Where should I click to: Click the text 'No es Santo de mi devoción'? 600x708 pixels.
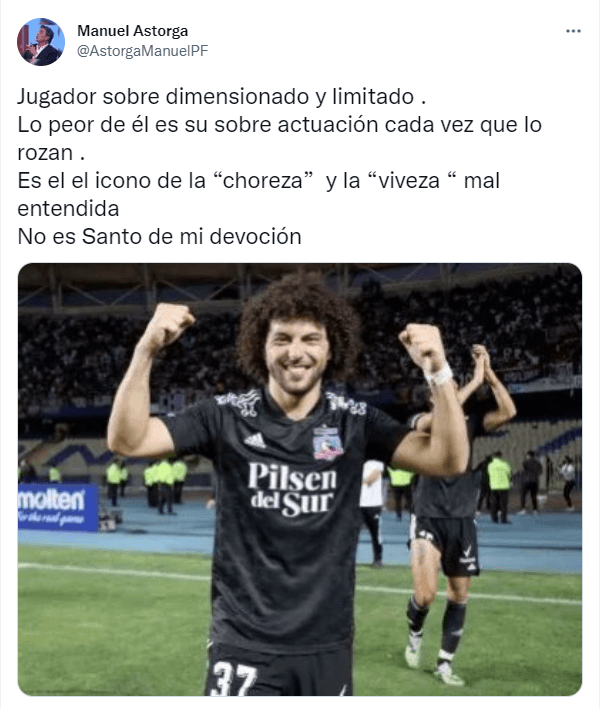pyautogui.click(x=159, y=237)
